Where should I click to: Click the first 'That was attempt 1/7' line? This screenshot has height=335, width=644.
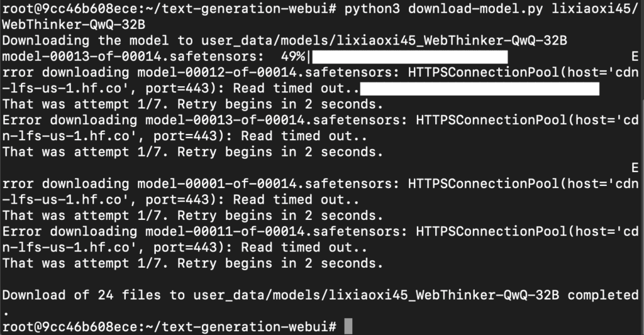(x=192, y=104)
